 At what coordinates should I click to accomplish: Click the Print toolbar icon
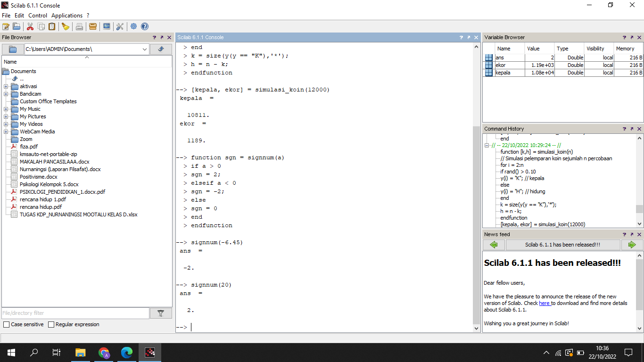[79, 26]
